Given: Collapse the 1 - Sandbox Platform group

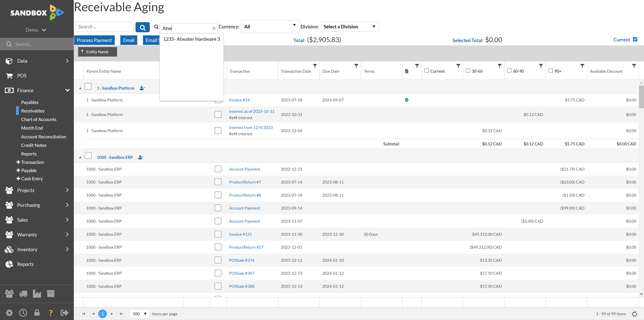Looking at the screenshot, I should pyautogui.click(x=80, y=88).
